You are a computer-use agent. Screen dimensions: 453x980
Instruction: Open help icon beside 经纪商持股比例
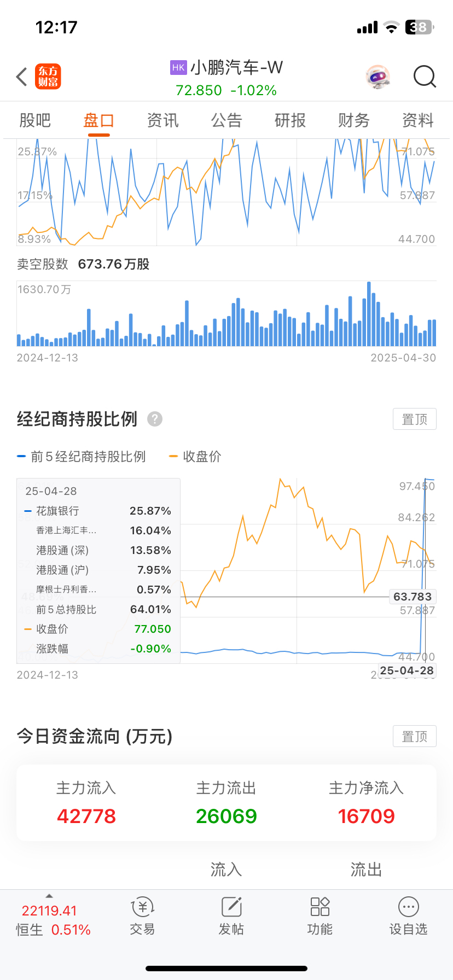point(155,419)
